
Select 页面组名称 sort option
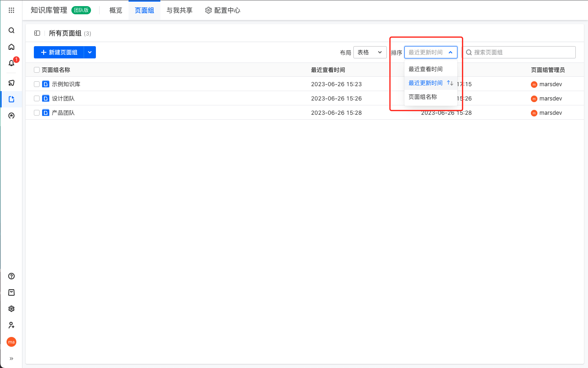(430, 97)
